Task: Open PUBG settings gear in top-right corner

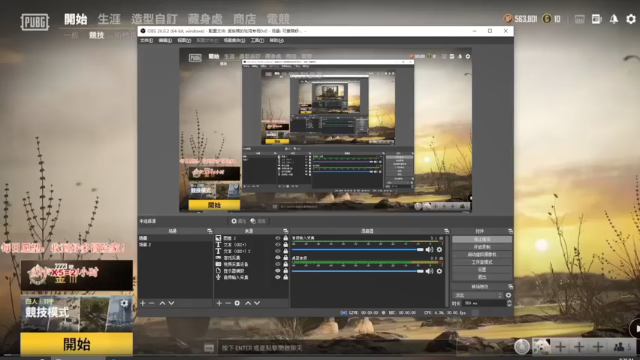Action: tap(631, 19)
